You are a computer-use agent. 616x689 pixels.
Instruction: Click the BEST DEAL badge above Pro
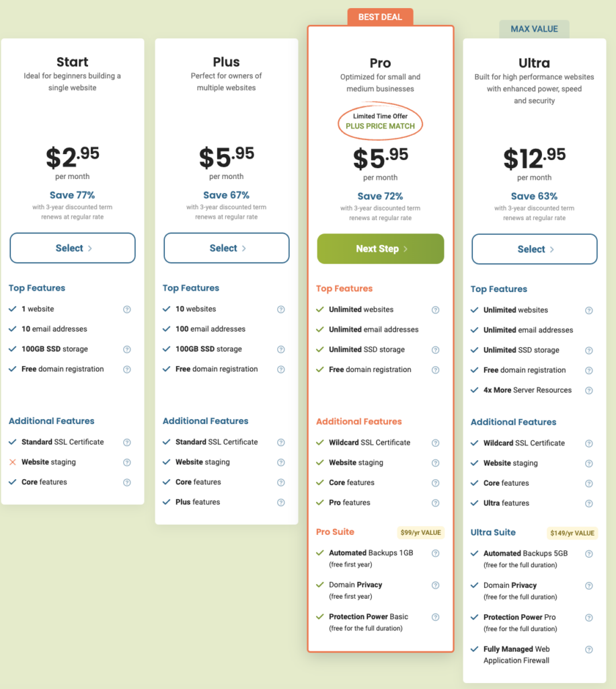point(380,17)
